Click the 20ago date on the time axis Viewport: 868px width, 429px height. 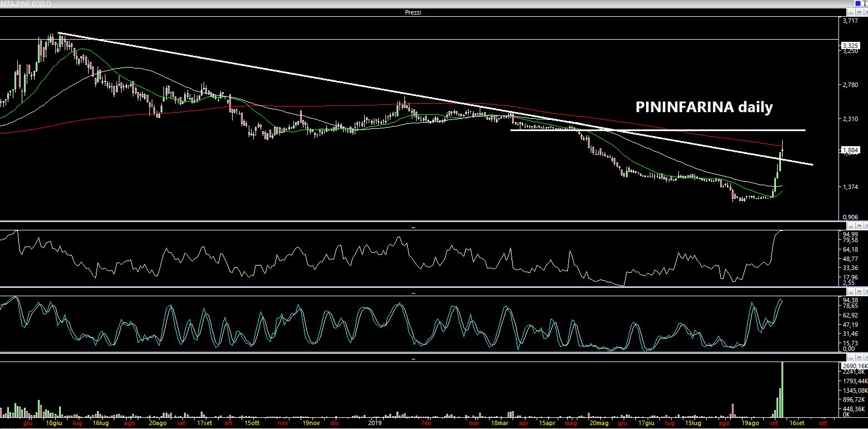[157, 423]
